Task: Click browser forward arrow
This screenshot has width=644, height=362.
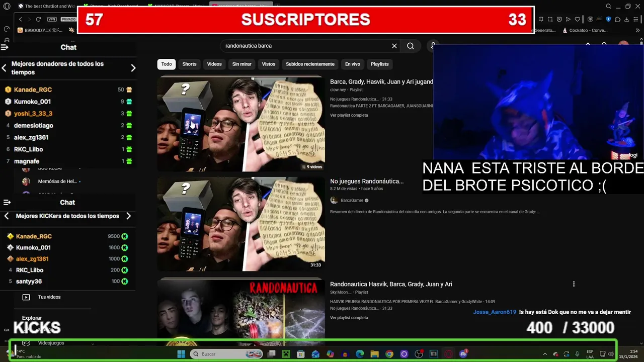Action: point(29,19)
